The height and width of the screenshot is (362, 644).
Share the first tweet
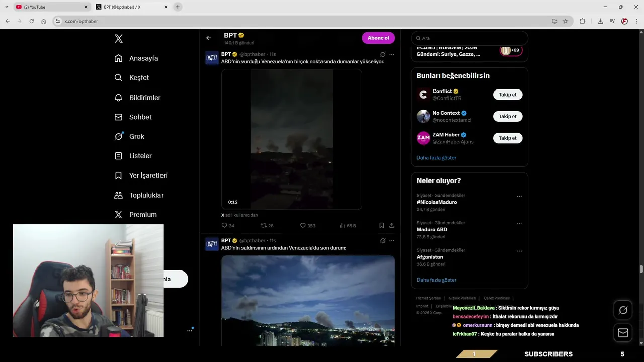coord(392,226)
